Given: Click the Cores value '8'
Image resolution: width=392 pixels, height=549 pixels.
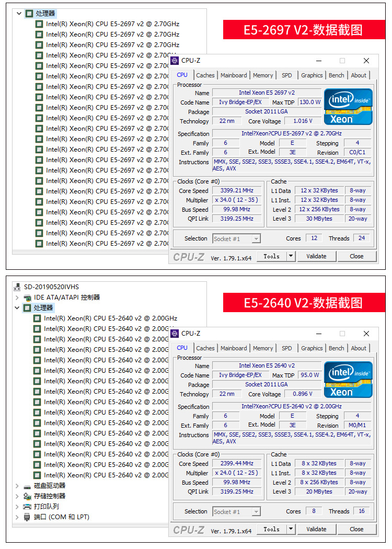Looking at the screenshot, I should coord(314,511).
